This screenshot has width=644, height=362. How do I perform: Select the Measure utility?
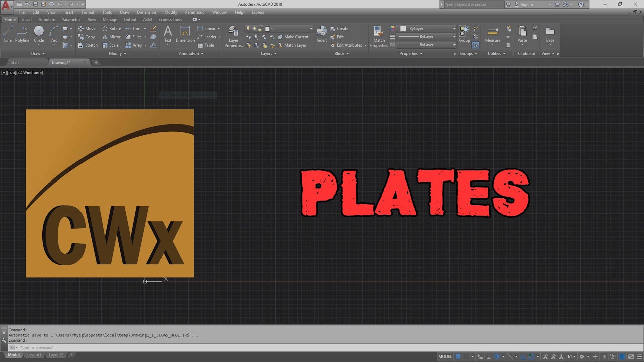pos(493,34)
